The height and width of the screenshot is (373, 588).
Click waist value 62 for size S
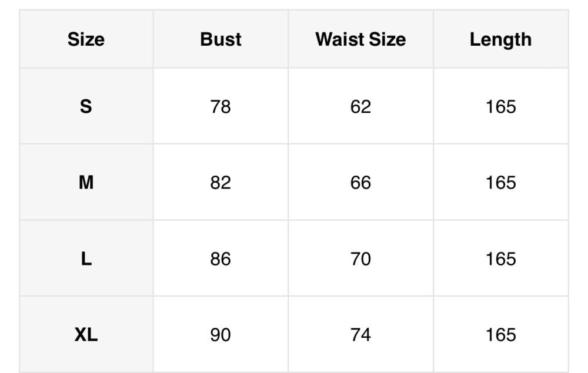360,106
